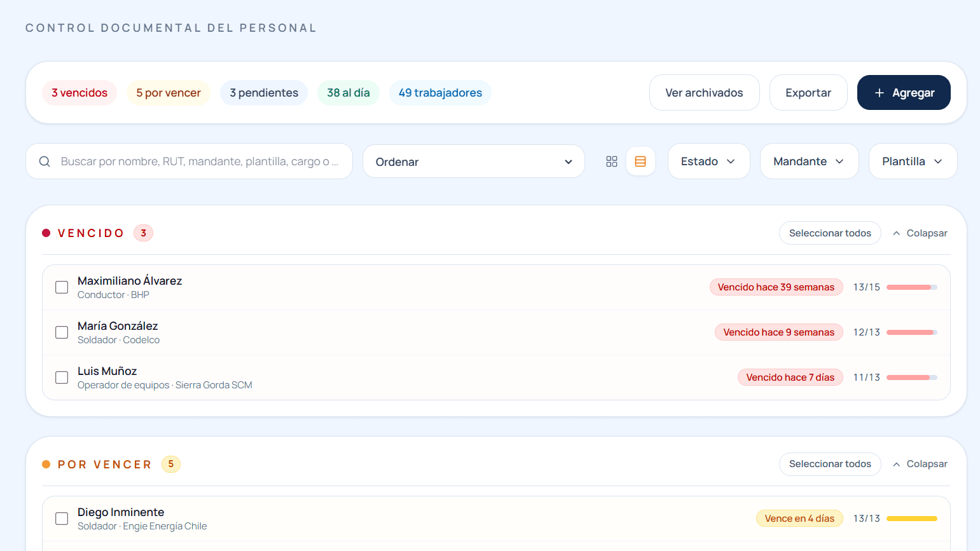The width and height of the screenshot is (980, 551).
Task: Open Luis Muñoz worker name
Action: [107, 371]
